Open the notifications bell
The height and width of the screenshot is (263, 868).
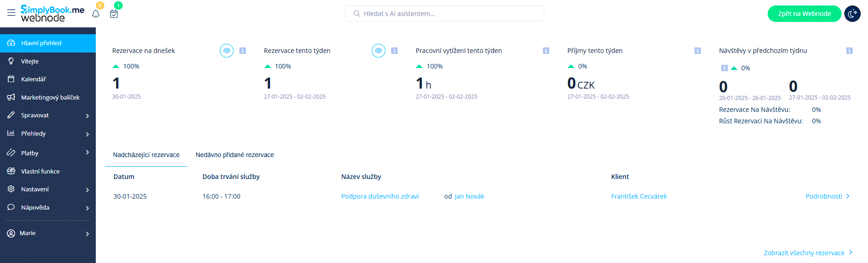96,14
